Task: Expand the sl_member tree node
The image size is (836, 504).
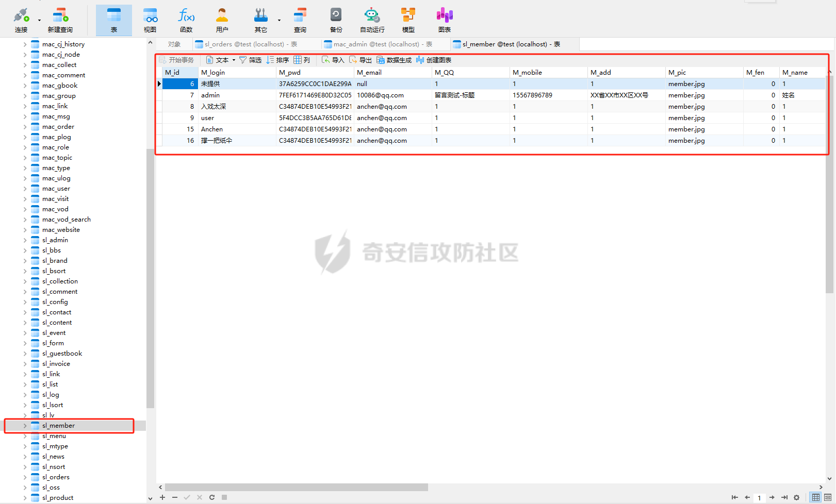Action: tap(25, 426)
